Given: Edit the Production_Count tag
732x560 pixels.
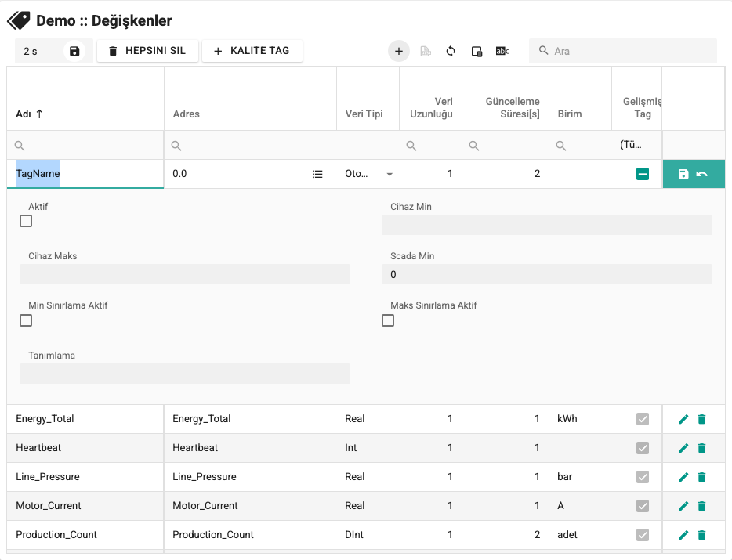Looking at the screenshot, I should pyautogui.click(x=683, y=535).
